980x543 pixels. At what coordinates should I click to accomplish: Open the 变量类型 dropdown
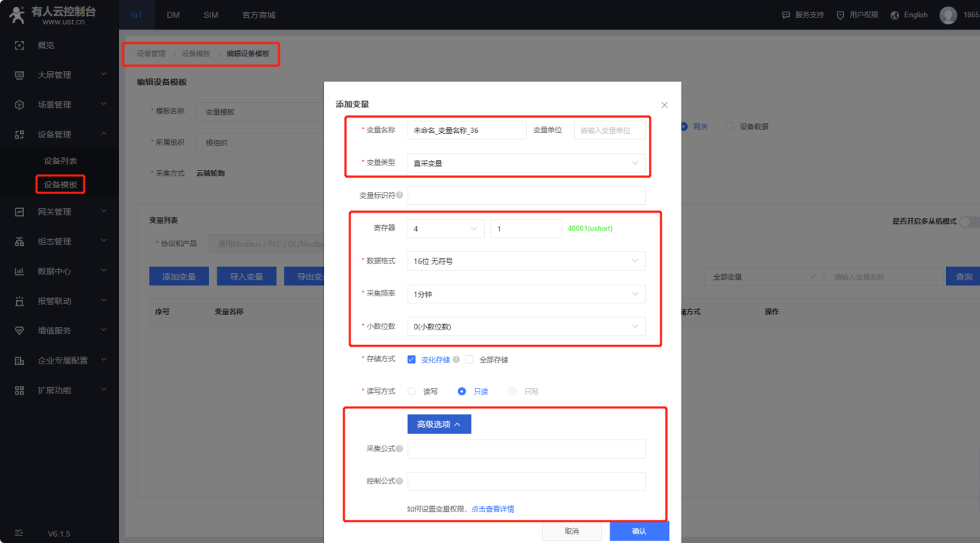(526, 163)
